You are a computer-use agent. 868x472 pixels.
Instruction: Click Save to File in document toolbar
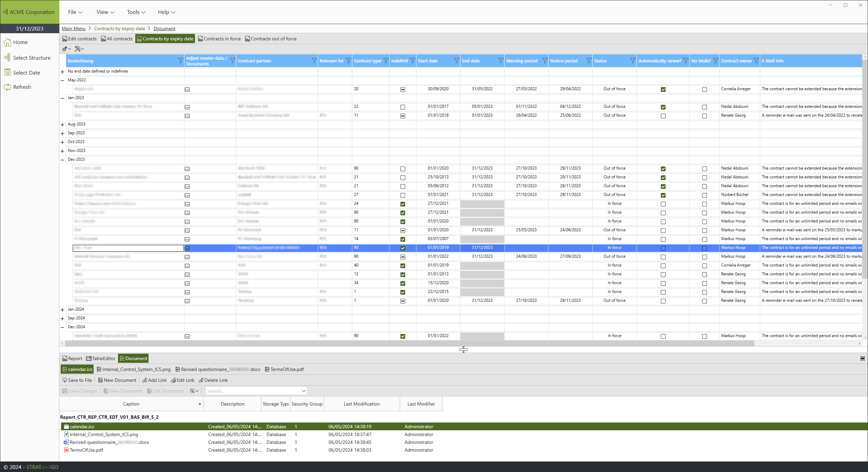click(x=77, y=380)
